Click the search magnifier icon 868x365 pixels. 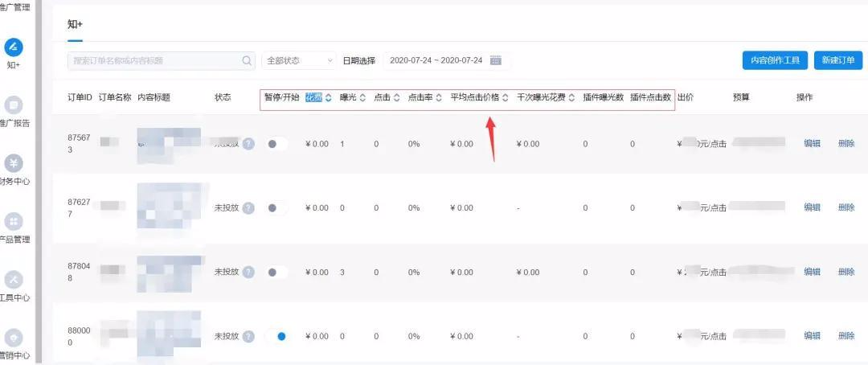[247, 61]
